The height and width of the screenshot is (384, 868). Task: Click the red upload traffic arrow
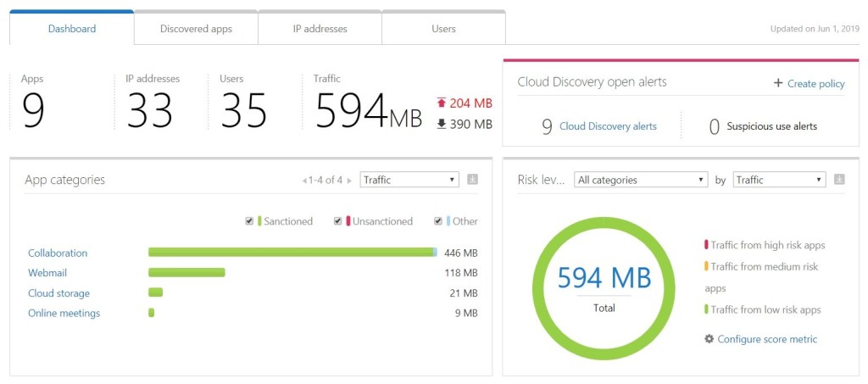[x=442, y=103]
